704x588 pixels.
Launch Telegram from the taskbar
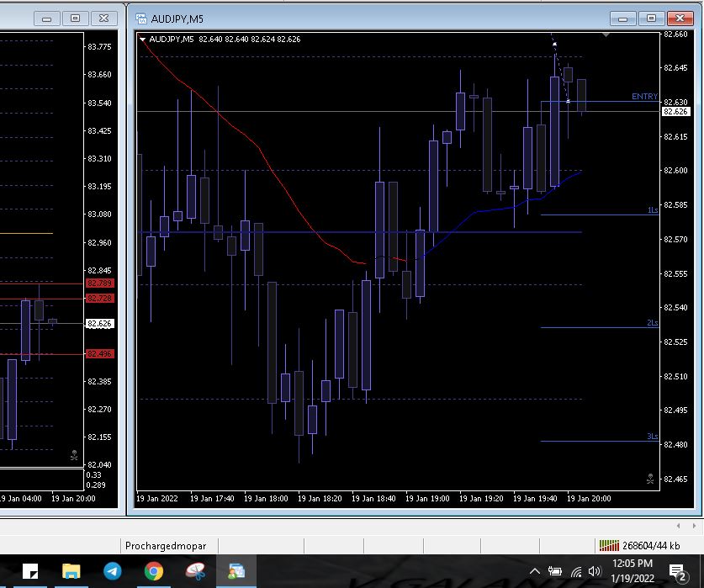point(112,571)
